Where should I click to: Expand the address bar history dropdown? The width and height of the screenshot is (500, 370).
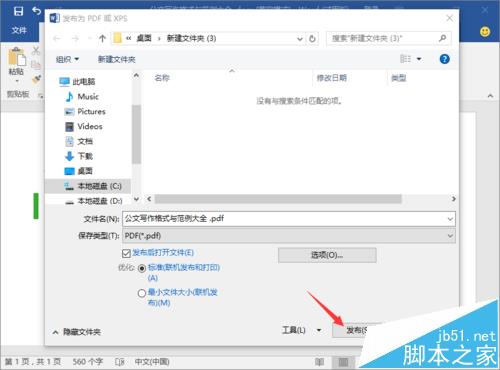[300, 39]
